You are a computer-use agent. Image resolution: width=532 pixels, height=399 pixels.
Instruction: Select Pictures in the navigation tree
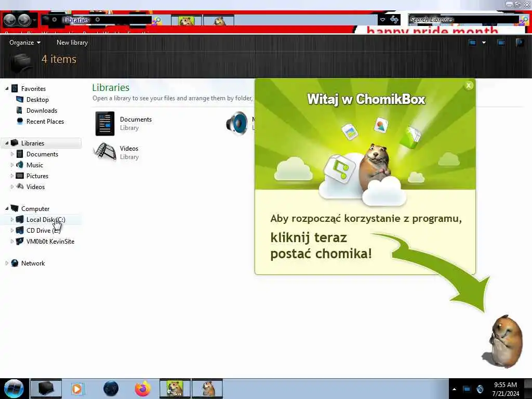pyautogui.click(x=37, y=176)
